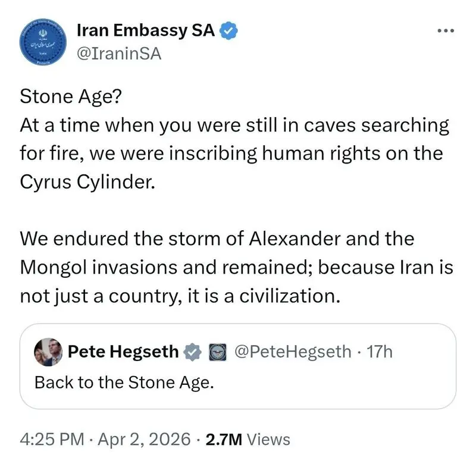Click the government affiliation badge before @PeteHegseth
Viewport: 476px width, 461px height.
pyautogui.click(x=216, y=352)
